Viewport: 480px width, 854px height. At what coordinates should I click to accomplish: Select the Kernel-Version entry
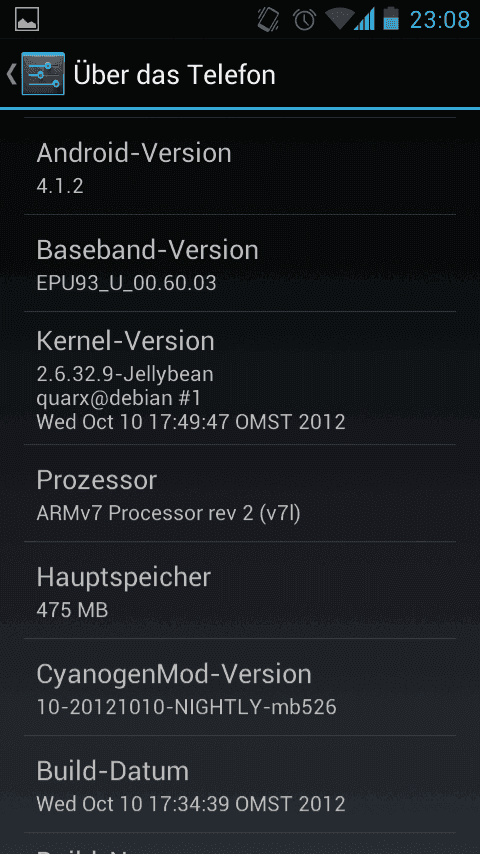pyautogui.click(x=240, y=378)
